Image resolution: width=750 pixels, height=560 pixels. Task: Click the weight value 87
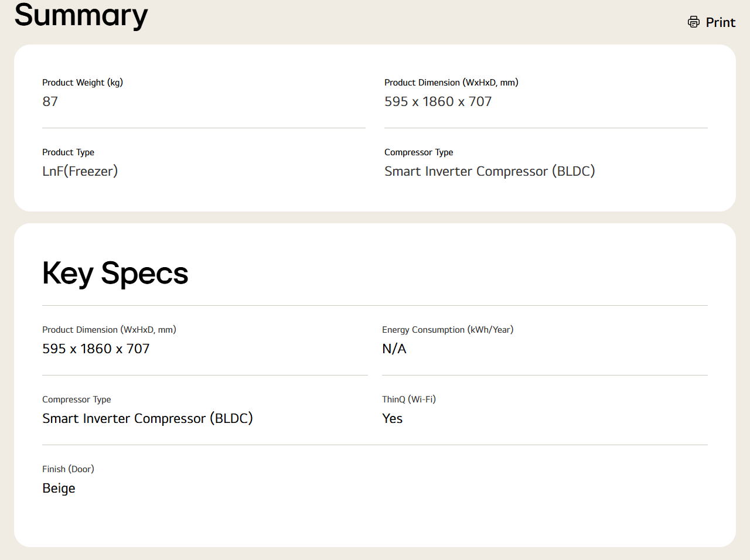pos(50,101)
